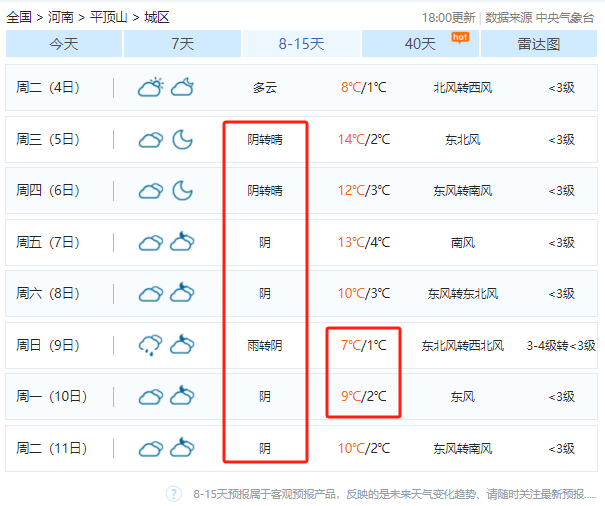
Task: Select the 8-15天 forecast tab
Action: coord(301,44)
